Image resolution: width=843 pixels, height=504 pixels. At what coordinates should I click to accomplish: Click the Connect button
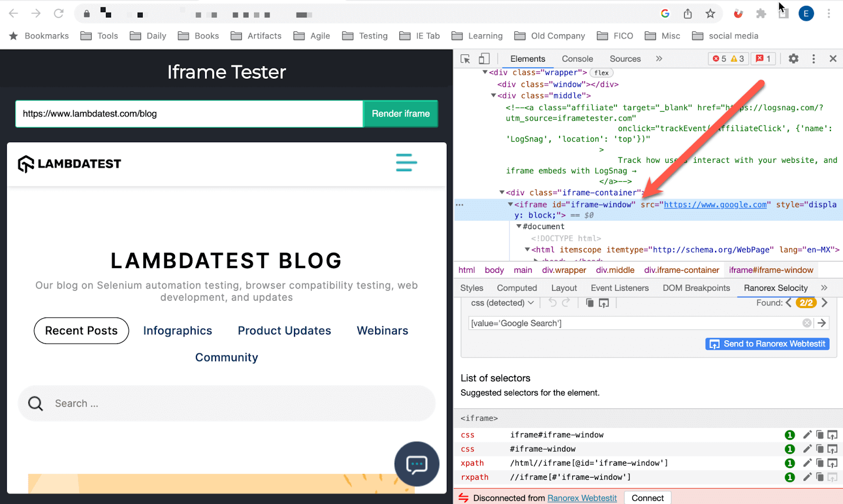(648, 498)
